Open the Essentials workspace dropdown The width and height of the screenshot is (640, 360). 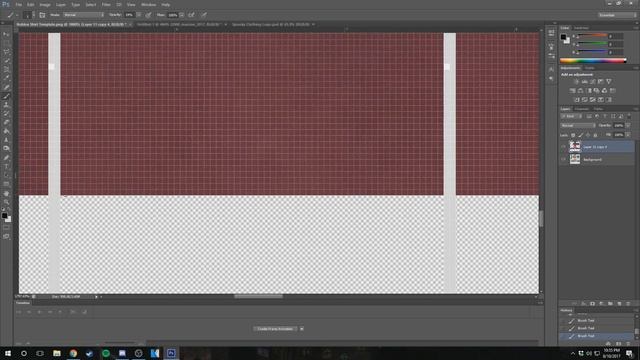click(617, 15)
